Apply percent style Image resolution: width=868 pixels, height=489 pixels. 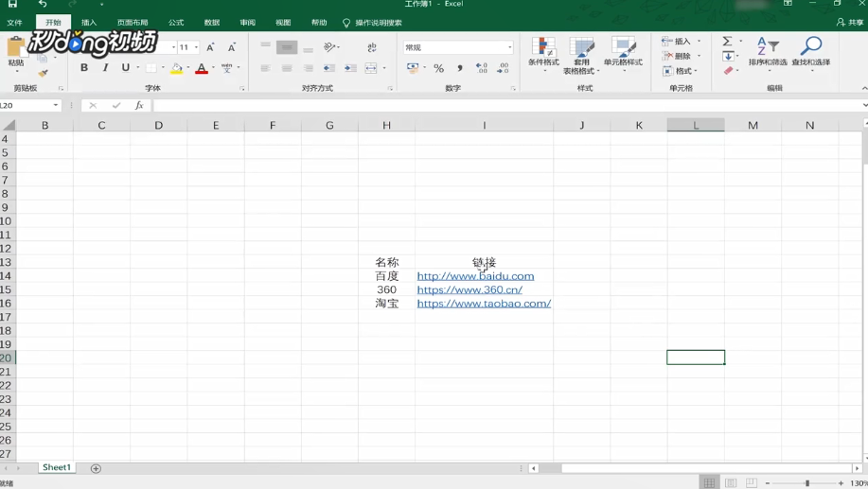[439, 68]
